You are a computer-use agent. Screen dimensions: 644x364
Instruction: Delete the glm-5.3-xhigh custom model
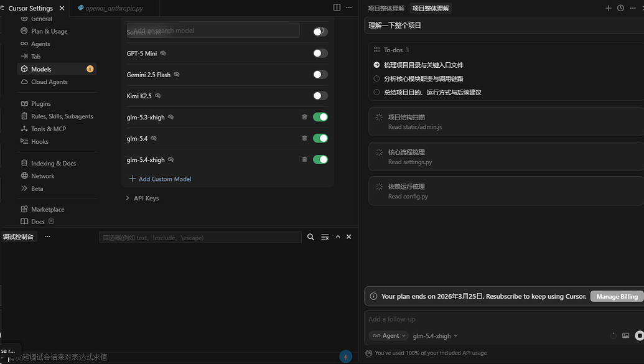click(304, 117)
